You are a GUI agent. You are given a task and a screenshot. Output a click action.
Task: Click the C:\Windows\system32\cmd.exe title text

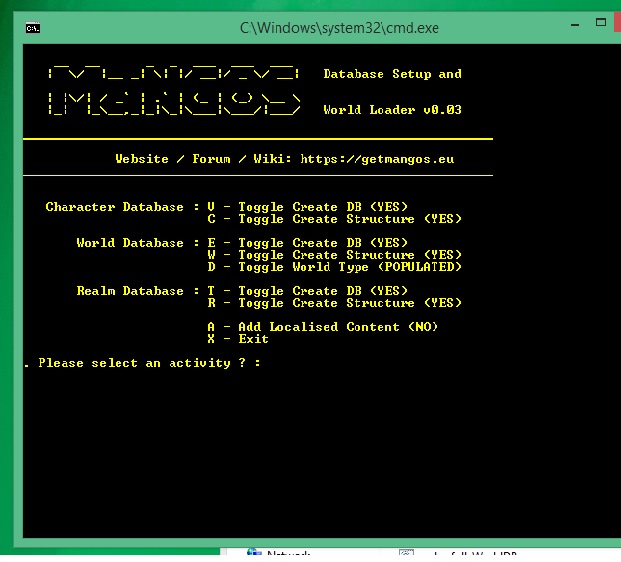click(x=339, y=28)
